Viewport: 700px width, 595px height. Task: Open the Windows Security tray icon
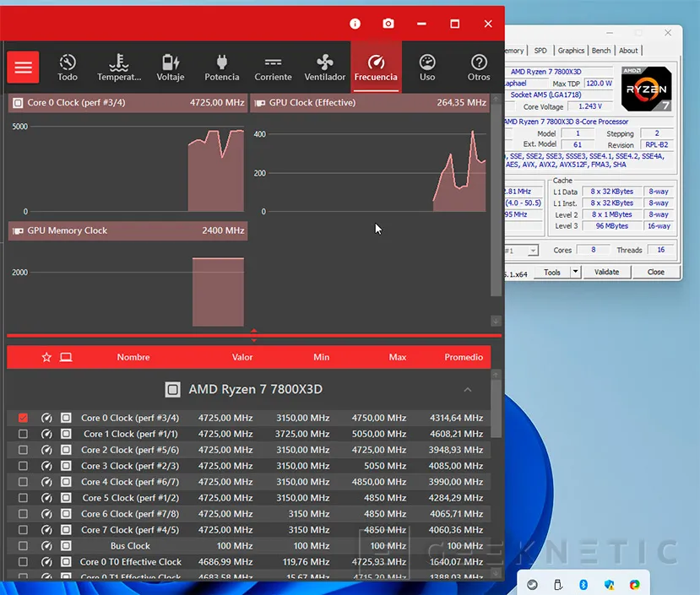(609, 584)
